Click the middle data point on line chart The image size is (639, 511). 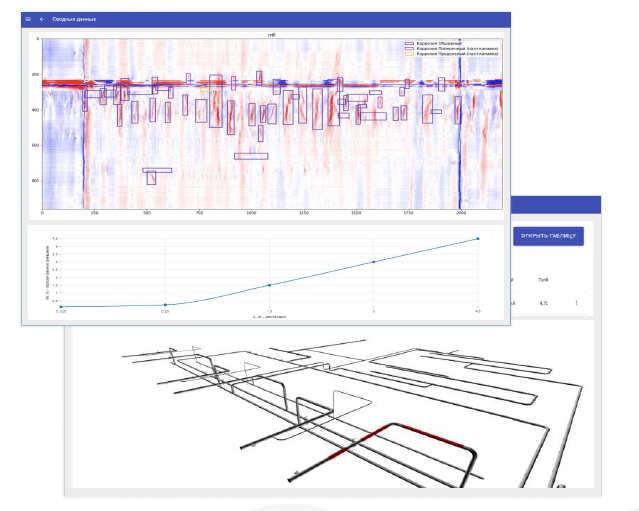(x=269, y=285)
